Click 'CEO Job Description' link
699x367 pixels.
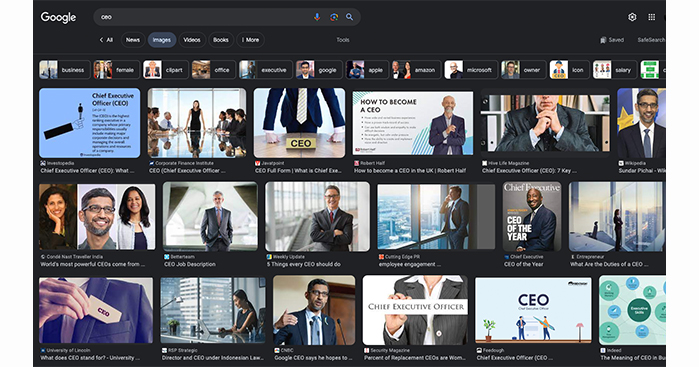(x=190, y=264)
